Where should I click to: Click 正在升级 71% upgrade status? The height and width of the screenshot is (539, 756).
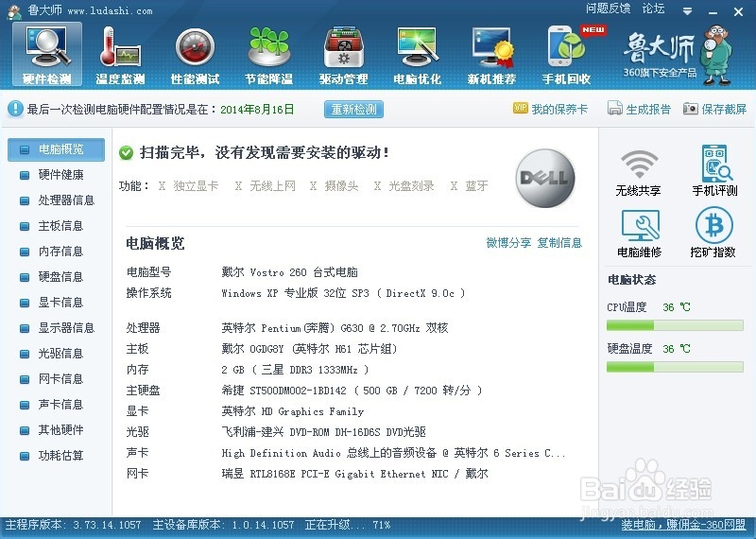[x=348, y=525]
